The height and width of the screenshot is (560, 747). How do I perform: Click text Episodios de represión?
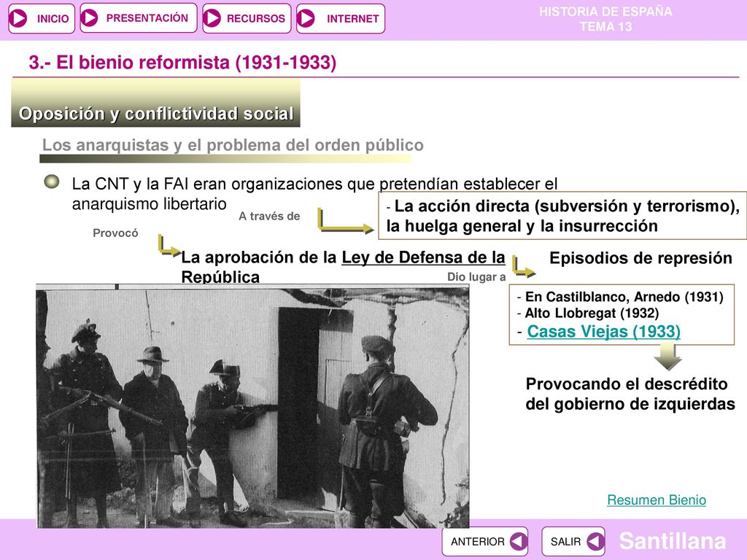(x=640, y=258)
